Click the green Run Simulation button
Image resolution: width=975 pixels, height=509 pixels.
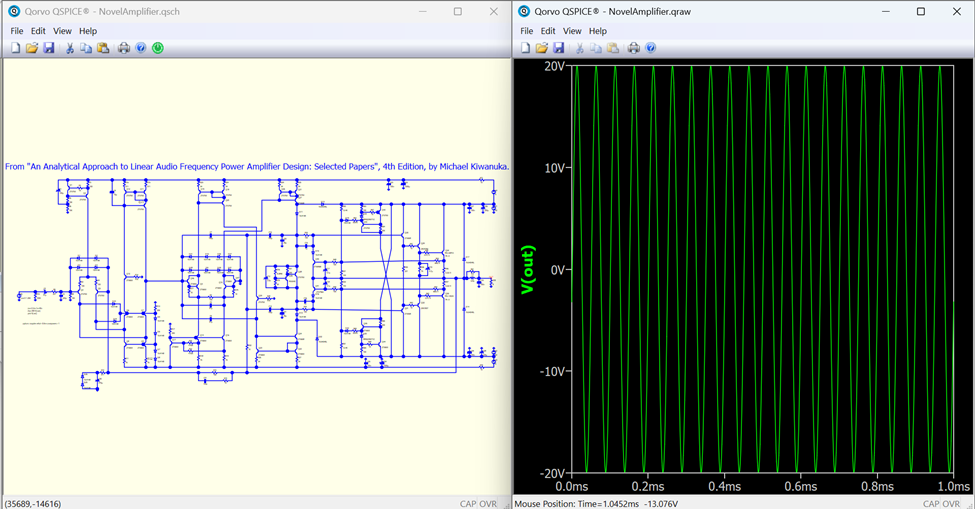pos(158,48)
